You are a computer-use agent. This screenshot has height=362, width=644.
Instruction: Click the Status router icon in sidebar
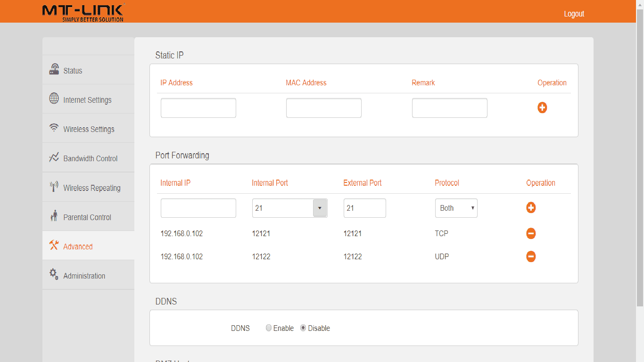tap(54, 69)
